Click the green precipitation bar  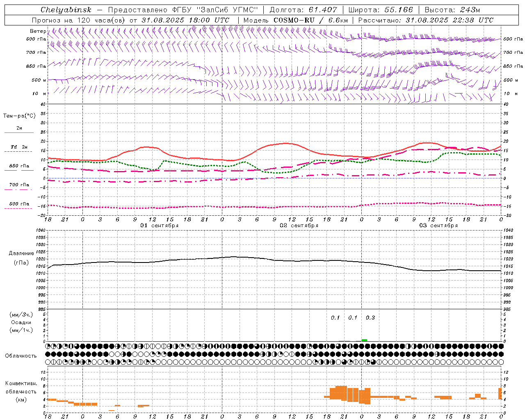(x=364, y=340)
